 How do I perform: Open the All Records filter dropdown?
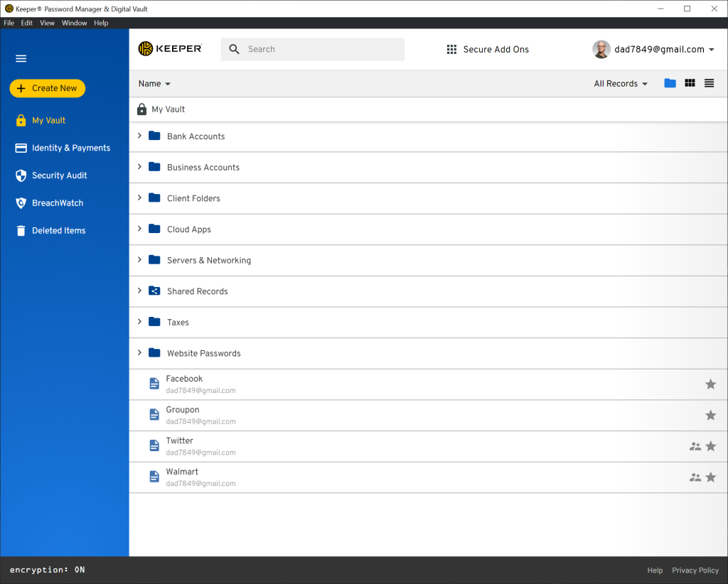[620, 84]
